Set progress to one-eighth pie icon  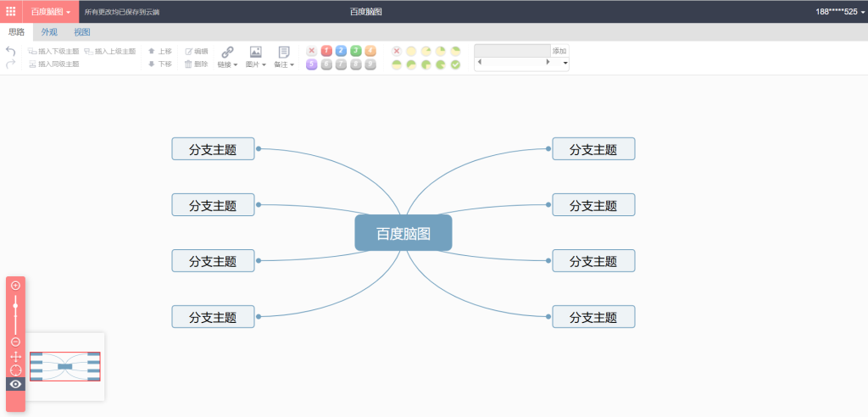[426, 51]
